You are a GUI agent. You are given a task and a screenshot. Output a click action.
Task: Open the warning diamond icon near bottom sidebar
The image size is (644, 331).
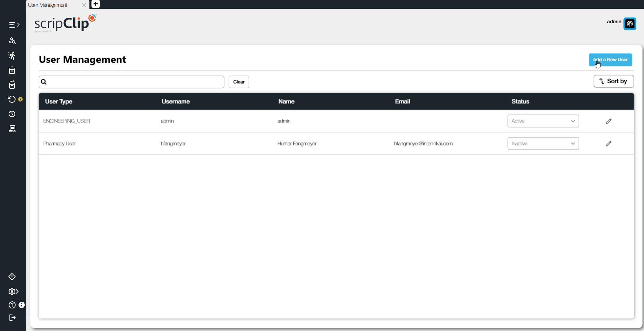tap(12, 277)
